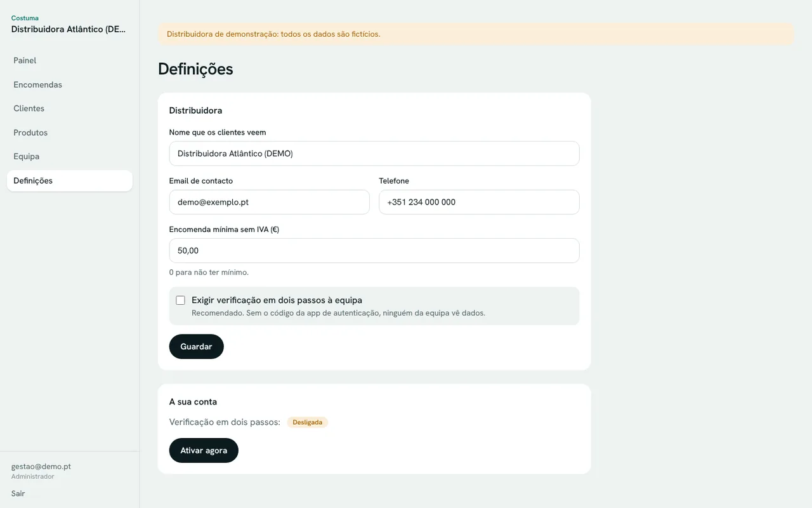Open the Painel section in the sidebar
The height and width of the screenshot is (508, 812).
pos(70,60)
